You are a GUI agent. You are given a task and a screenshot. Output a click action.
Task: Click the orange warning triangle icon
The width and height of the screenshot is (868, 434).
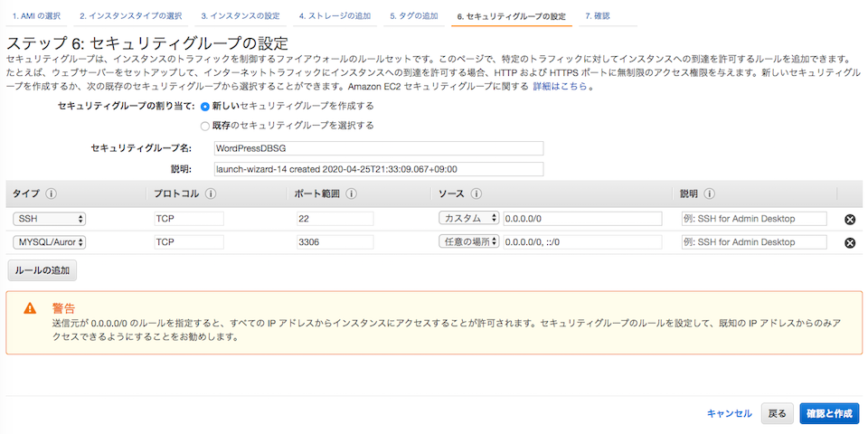pyautogui.click(x=30, y=308)
